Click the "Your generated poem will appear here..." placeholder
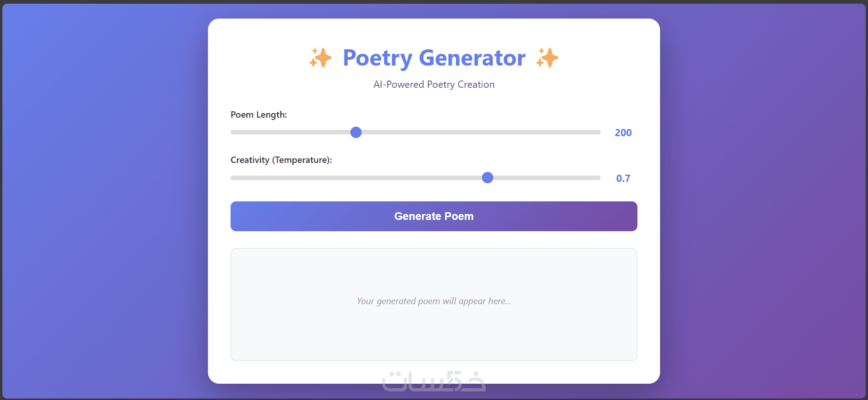Viewport: 868px width, 400px height. coord(434,301)
